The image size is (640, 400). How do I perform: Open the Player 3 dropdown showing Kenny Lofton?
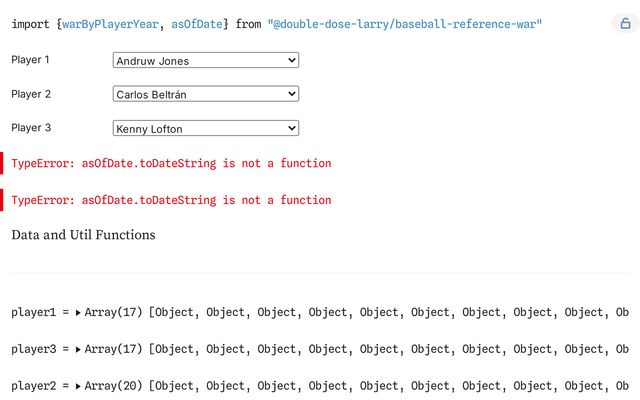coord(206,128)
